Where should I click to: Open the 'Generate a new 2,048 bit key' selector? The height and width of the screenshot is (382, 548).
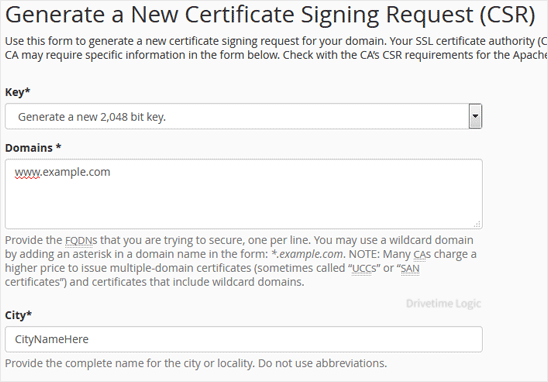click(x=244, y=116)
